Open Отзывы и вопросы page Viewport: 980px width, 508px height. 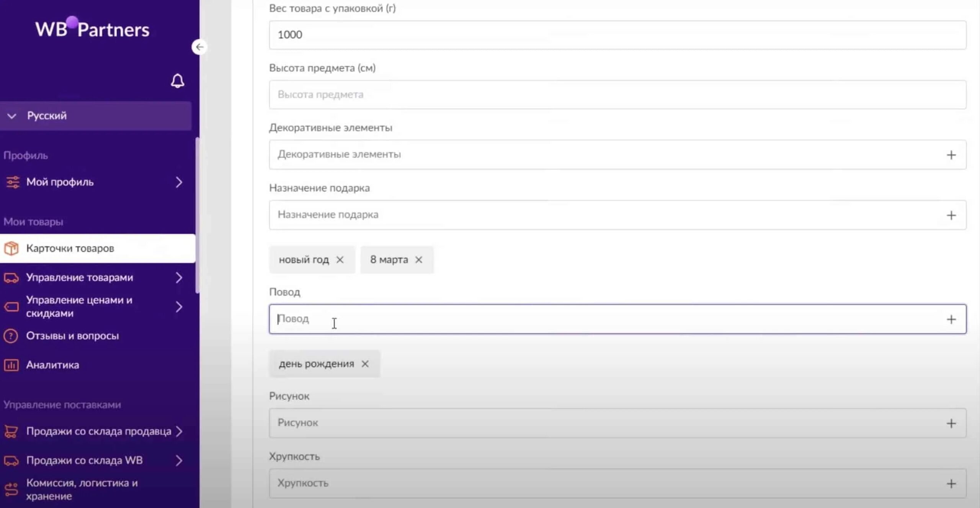tap(72, 336)
